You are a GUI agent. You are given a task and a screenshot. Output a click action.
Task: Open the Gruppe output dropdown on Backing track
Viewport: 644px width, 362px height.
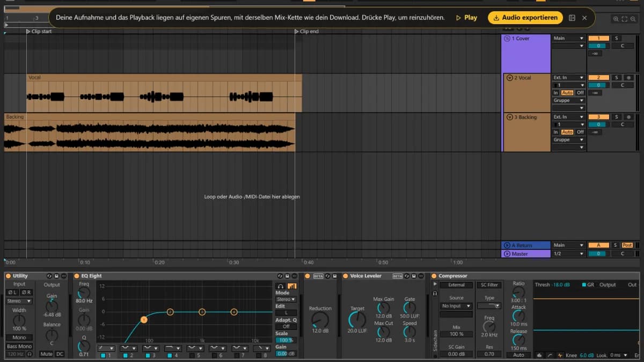[568, 139]
